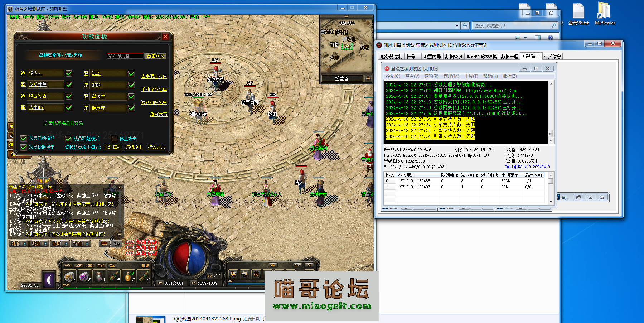This screenshot has width=644, height=323.
Task: Use the potion in quick slot 5
Action: 128,276
